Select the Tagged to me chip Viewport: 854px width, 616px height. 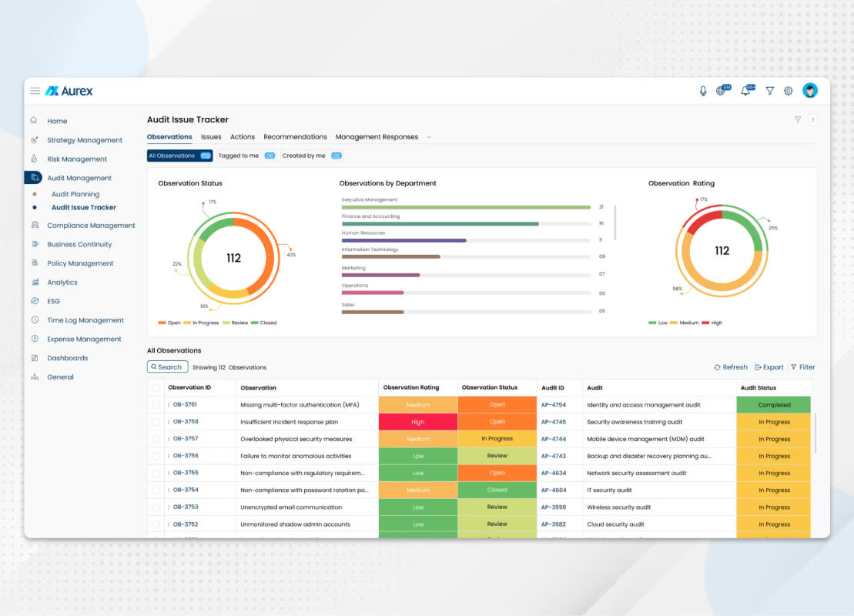click(x=246, y=156)
